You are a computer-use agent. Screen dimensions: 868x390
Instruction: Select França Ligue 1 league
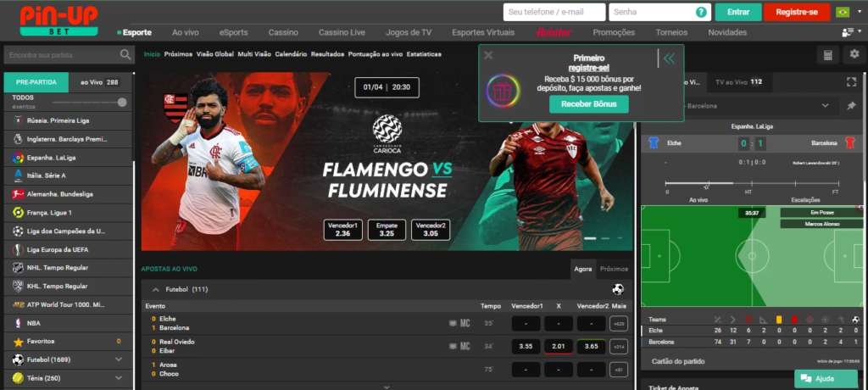coord(68,212)
